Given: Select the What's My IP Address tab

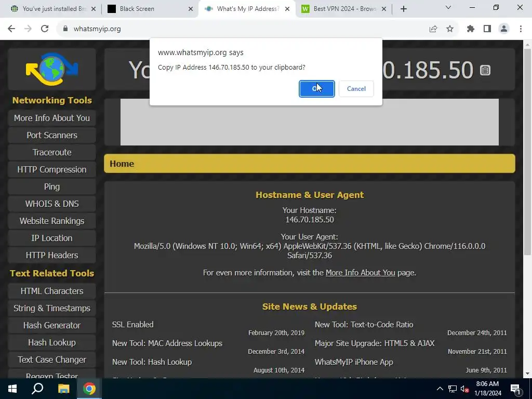Looking at the screenshot, I should (x=248, y=9).
